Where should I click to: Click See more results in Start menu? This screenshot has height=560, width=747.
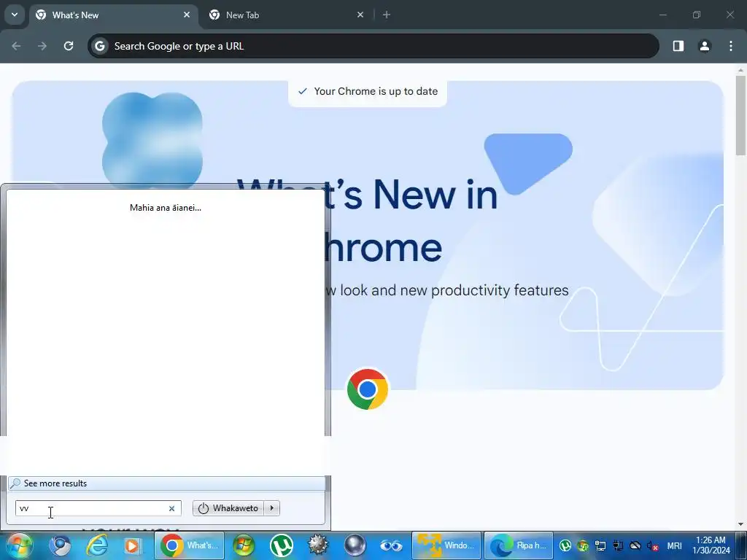[166, 483]
